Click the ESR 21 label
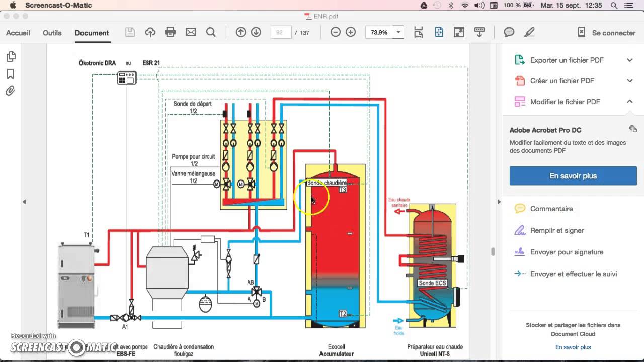Image resolution: width=644 pixels, height=362 pixels. pos(151,63)
